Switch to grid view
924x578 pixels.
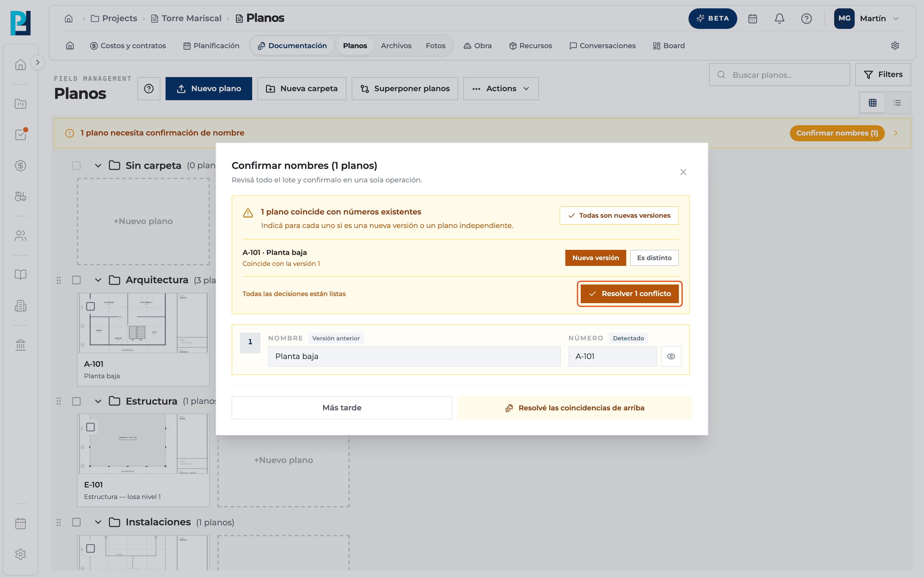(x=872, y=102)
